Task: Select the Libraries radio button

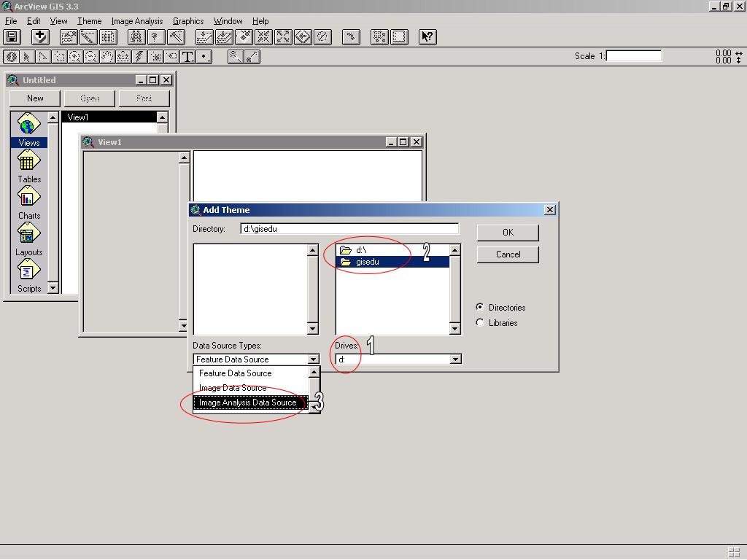Action: click(480, 322)
